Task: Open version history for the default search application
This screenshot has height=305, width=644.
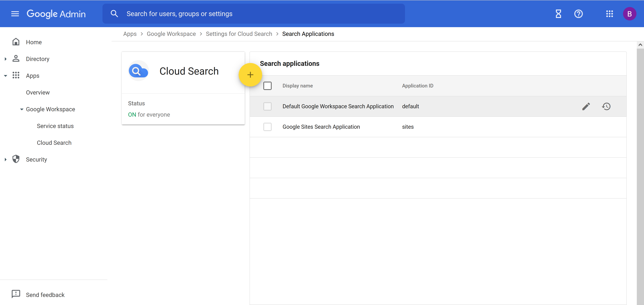Action: click(x=606, y=106)
